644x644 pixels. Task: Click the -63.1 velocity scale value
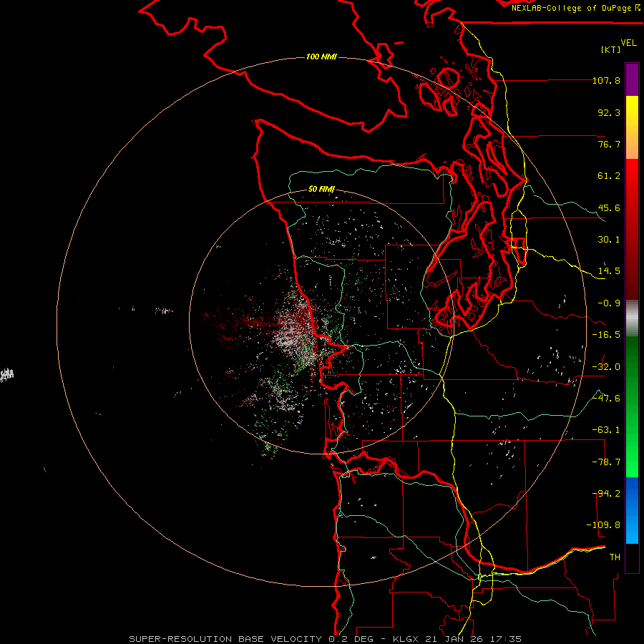[x=606, y=430]
